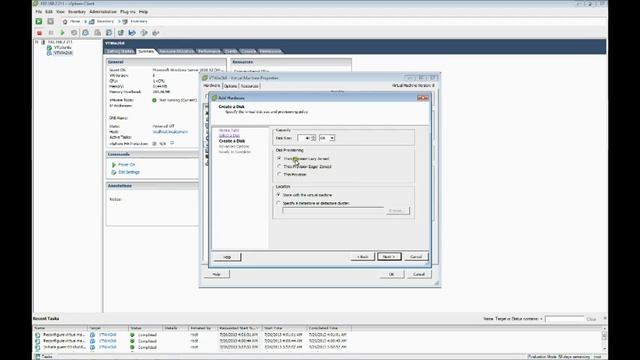Open the Edit menu
The image size is (640, 360).
tap(49, 12)
